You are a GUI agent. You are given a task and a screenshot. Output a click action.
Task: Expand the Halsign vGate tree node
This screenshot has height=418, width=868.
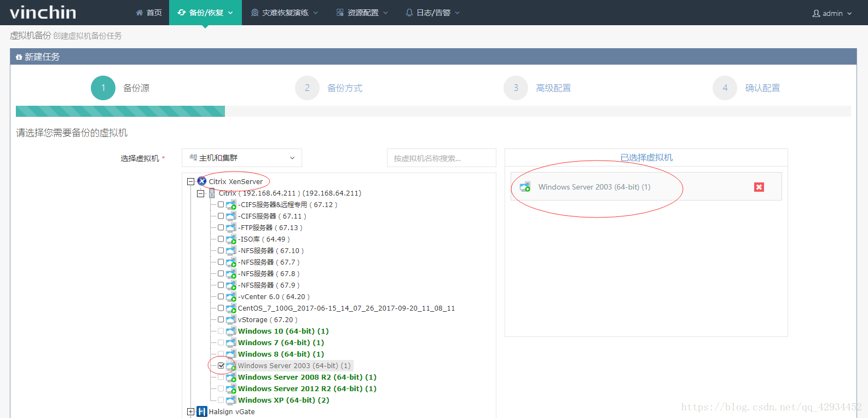[190, 411]
